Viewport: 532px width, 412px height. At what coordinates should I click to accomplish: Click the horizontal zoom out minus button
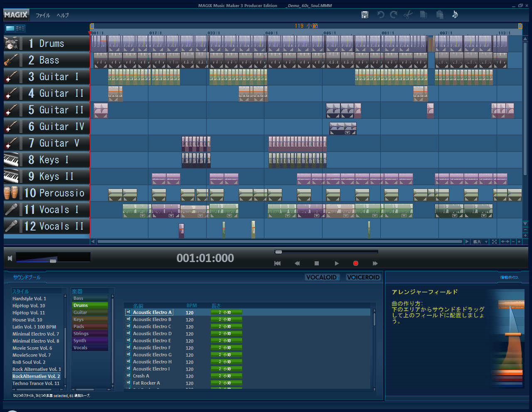click(513, 241)
